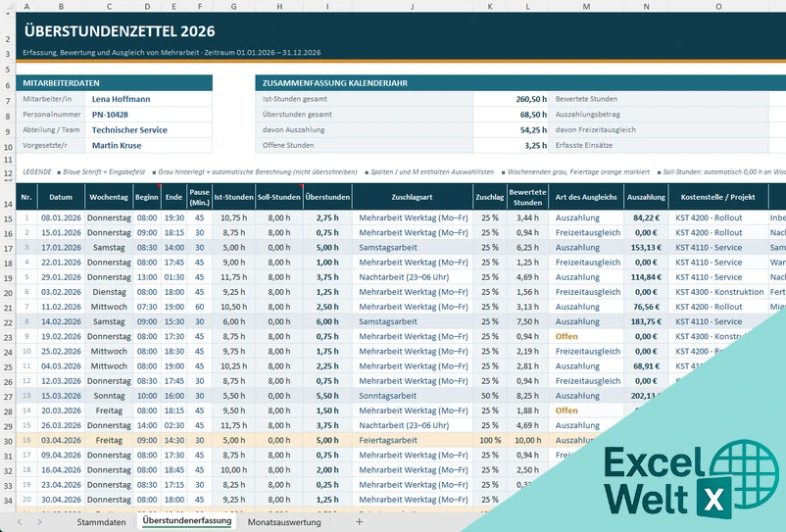Viewport: 786px width, 532px height.
Task: Click the Beginn column heading
Action: point(147,197)
